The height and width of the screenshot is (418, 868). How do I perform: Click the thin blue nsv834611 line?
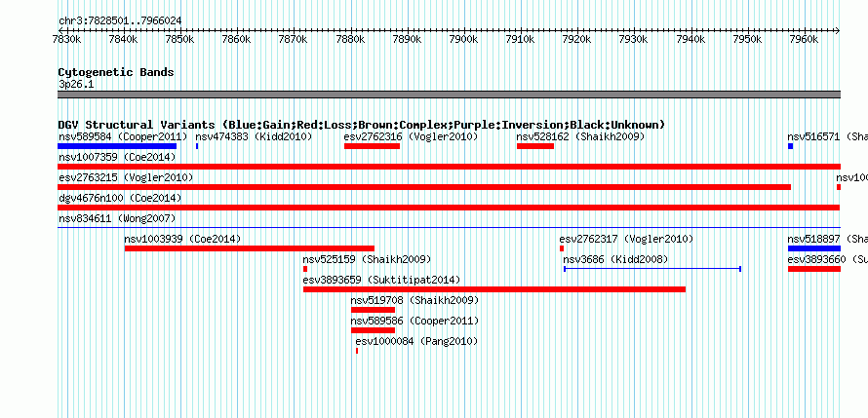coord(449,227)
